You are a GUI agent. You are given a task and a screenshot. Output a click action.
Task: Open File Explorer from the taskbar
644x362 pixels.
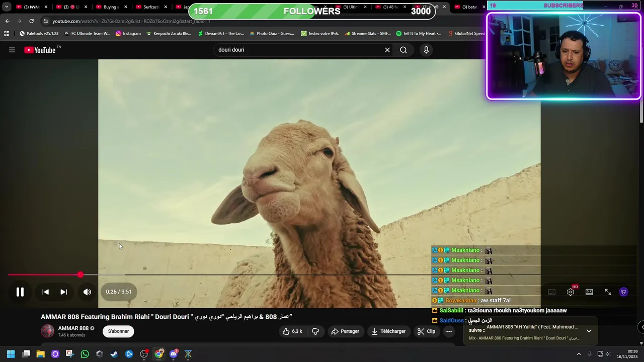tap(41, 354)
